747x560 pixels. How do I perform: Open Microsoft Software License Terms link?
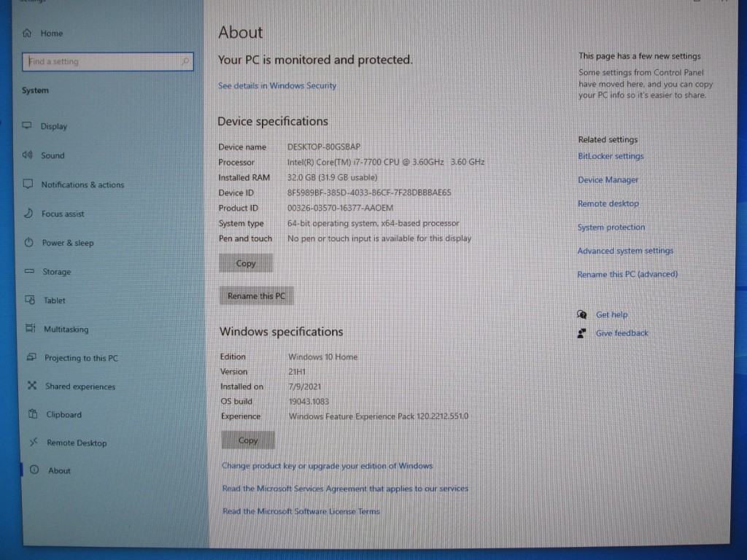301,511
